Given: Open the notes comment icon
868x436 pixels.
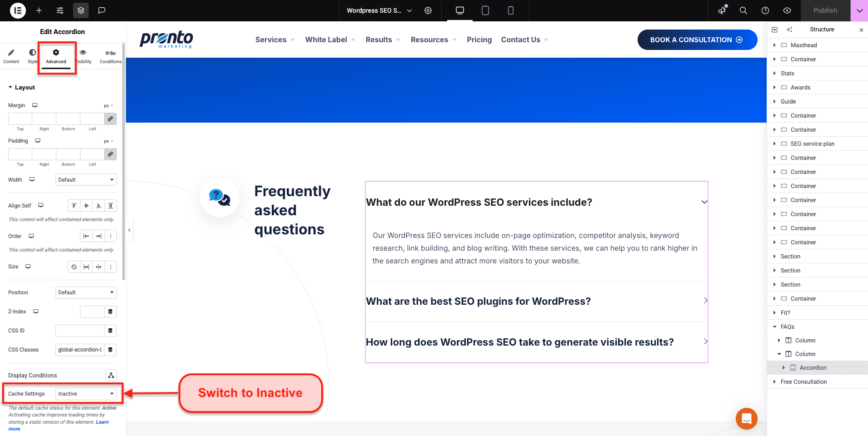Looking at the screenshot, I should click(102, 10).
